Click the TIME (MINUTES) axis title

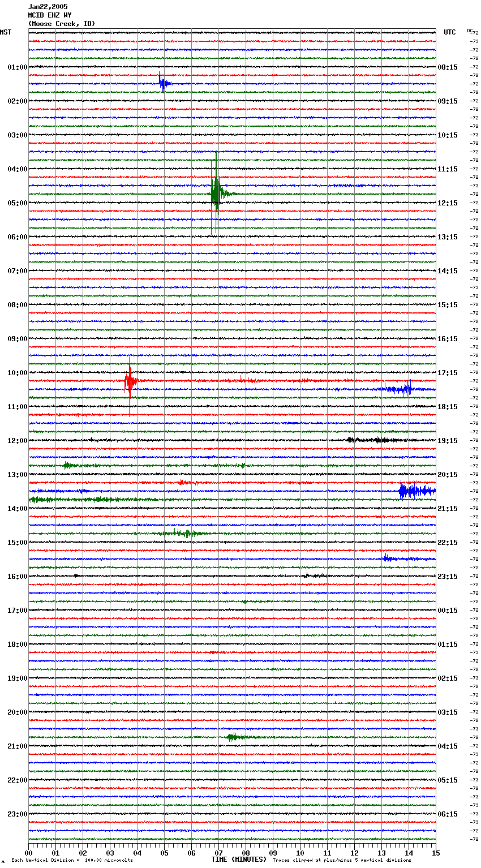(239, 860)
